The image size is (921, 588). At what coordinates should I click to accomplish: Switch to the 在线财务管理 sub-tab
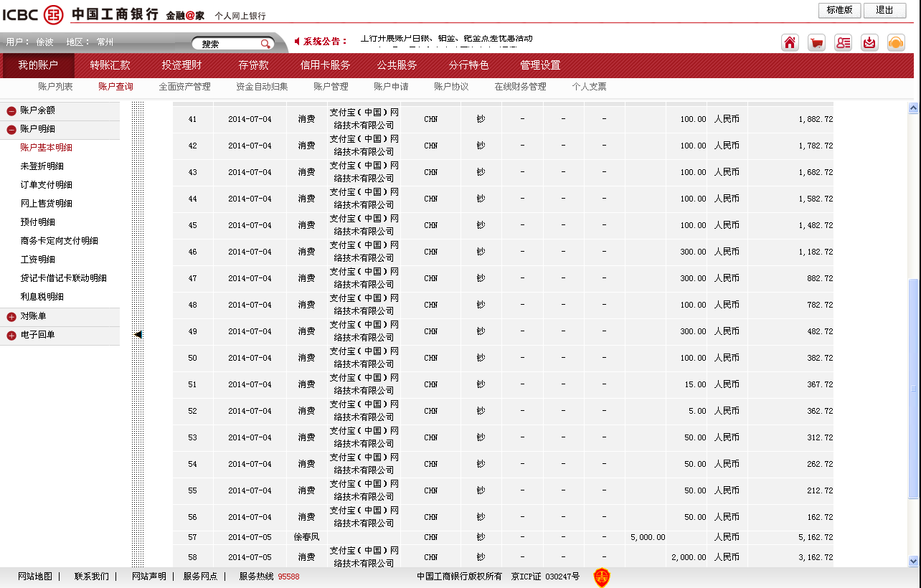click(x=520, y=87)
